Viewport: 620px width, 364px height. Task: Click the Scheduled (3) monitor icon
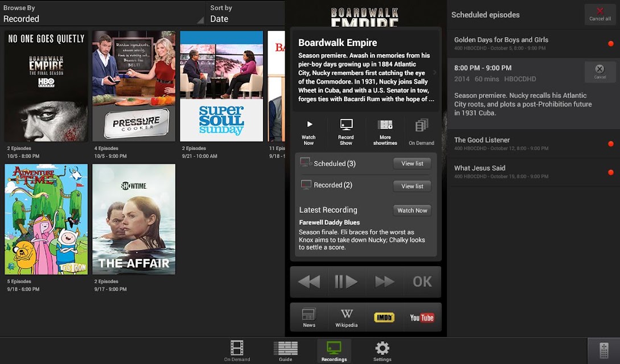click(x=305, y=162)
